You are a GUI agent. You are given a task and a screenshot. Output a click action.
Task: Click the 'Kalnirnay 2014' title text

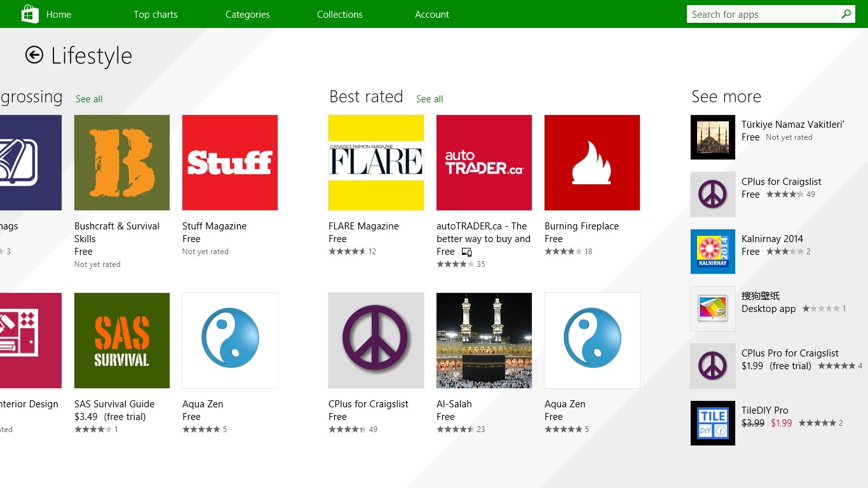pos(772,239)
